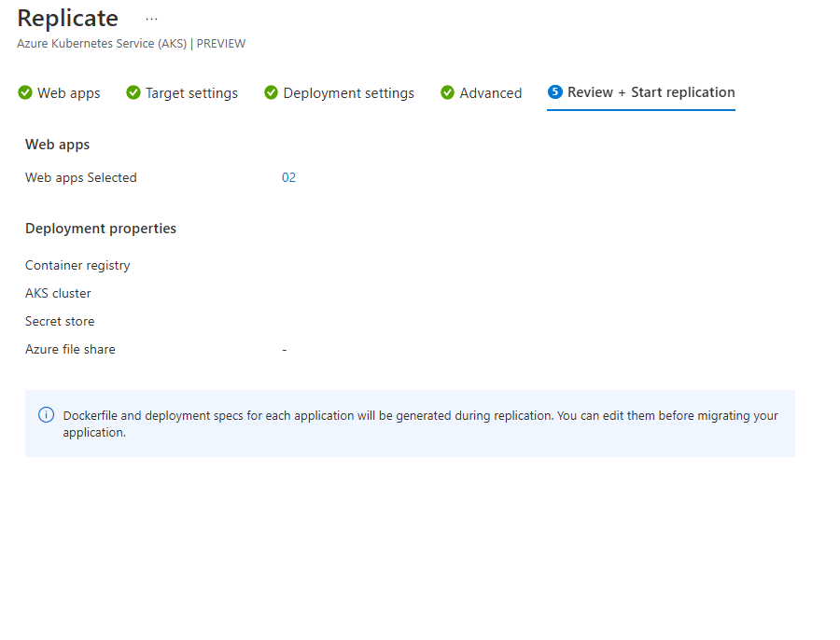840x640 pixels.
Task: Select the numbered circle 5 step indicator
Action: tap(557, 92)
